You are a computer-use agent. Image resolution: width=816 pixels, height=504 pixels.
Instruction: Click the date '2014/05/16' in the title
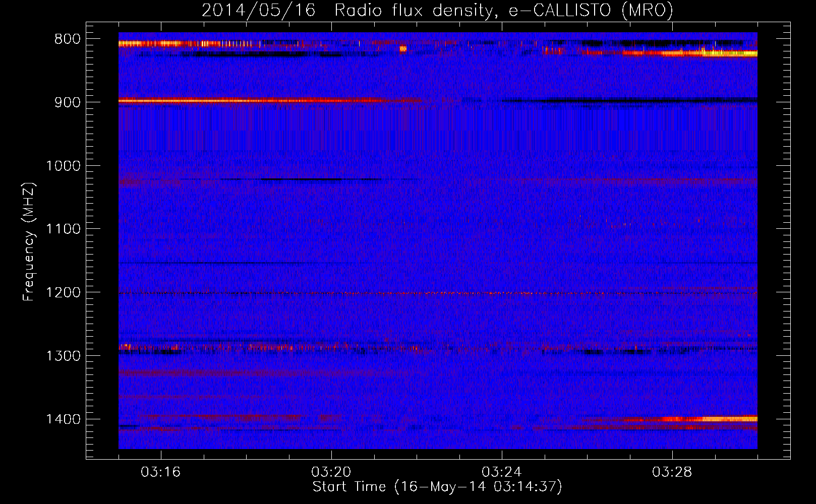pos(259,11)
